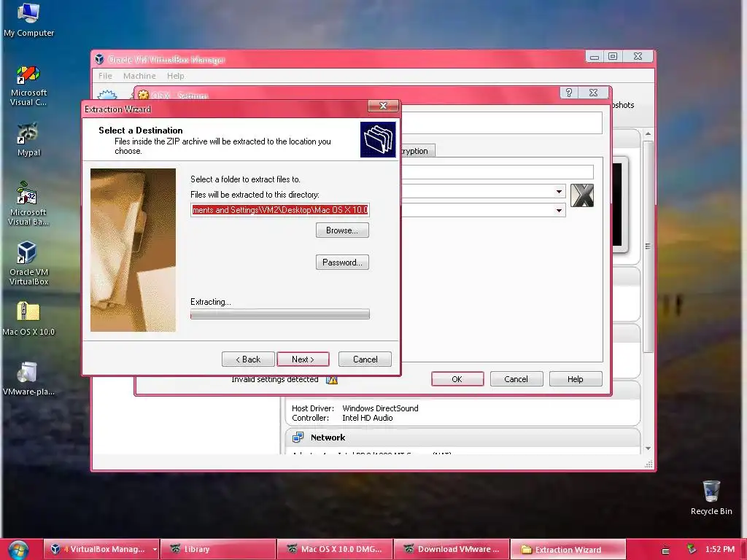Image resolution: width=747 pixels, height=560 pixels.
Task: Click OK in the Settings dialog
Action: click(457, 379)
